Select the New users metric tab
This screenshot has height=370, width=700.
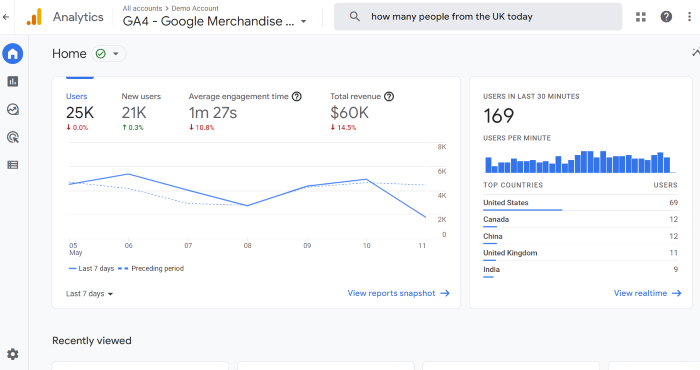[x=141, y=112]
